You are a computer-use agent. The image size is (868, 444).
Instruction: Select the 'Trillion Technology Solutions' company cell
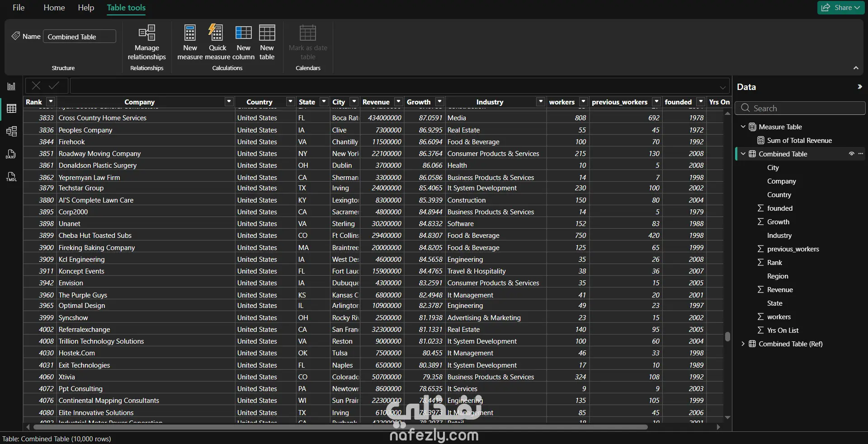(x=146, y=341)
